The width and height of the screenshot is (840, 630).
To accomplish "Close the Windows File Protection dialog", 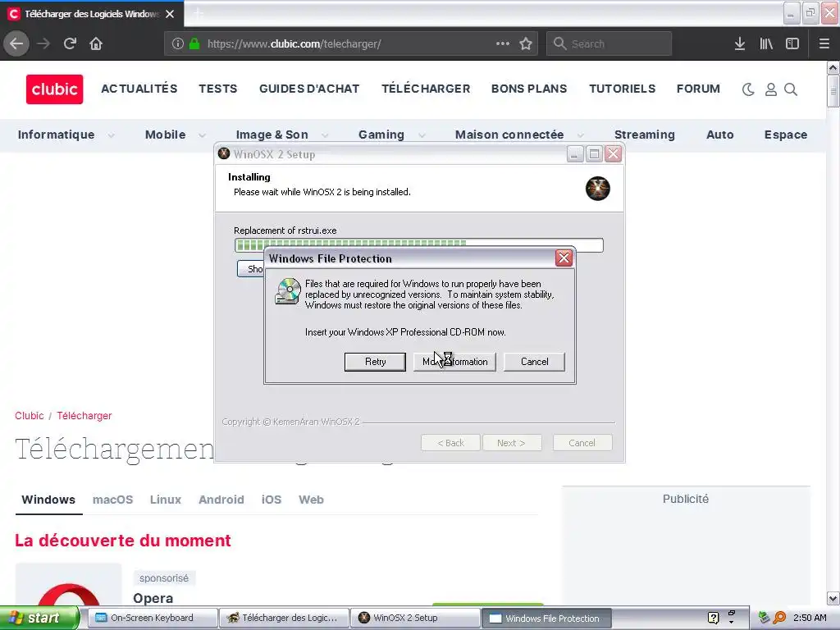I will [x=564, y=258].
